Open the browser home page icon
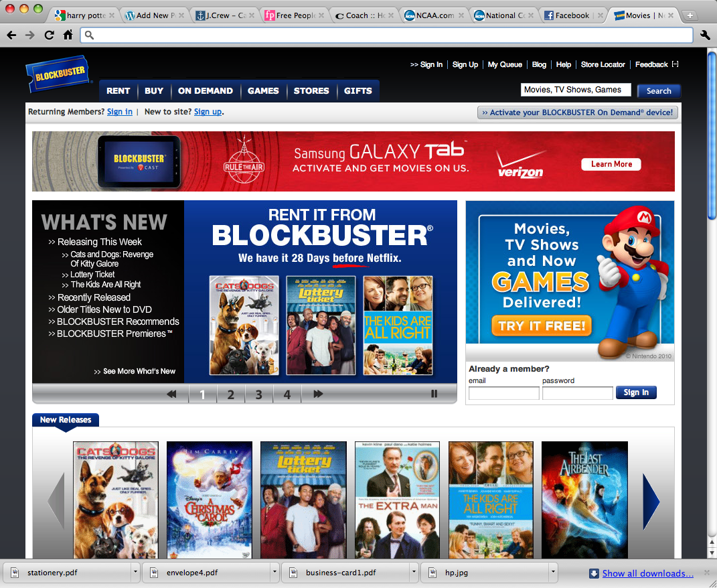Screen dimensions: 717x588 click(x=68, y=35)
